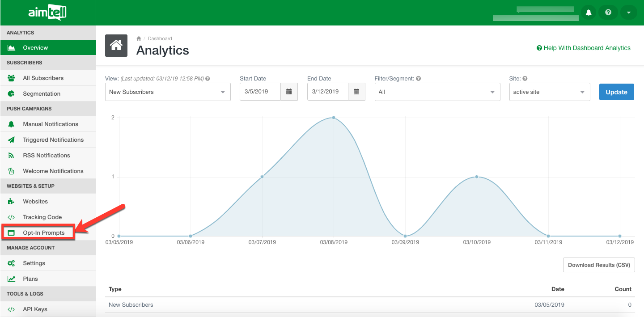
Task: Open Opt-In Prompts in the sidebar
Action: coord(43,232)
